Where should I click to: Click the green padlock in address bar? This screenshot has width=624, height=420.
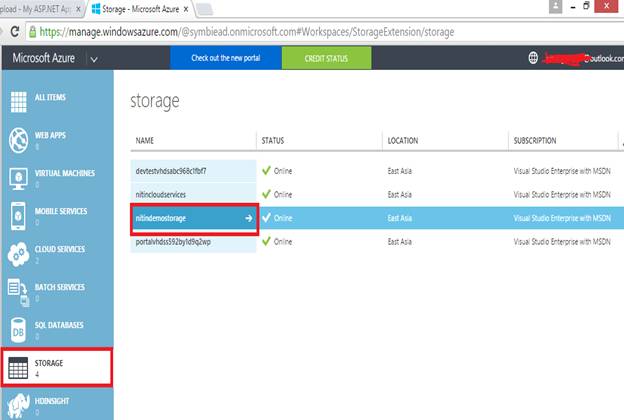33,31
